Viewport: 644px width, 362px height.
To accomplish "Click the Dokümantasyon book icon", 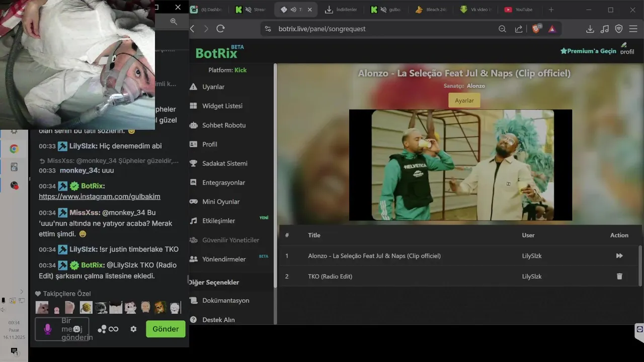I will point(193,300).
